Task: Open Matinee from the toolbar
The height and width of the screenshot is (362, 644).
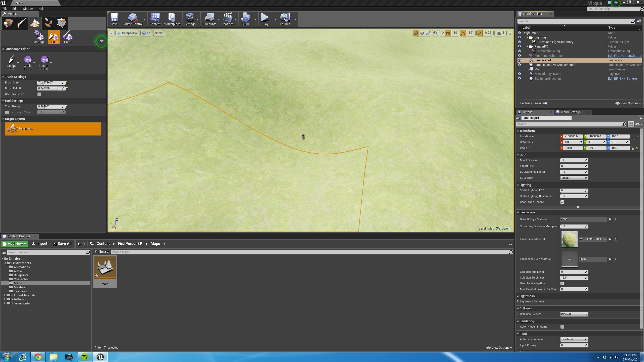Action: (x=228, y=19)
